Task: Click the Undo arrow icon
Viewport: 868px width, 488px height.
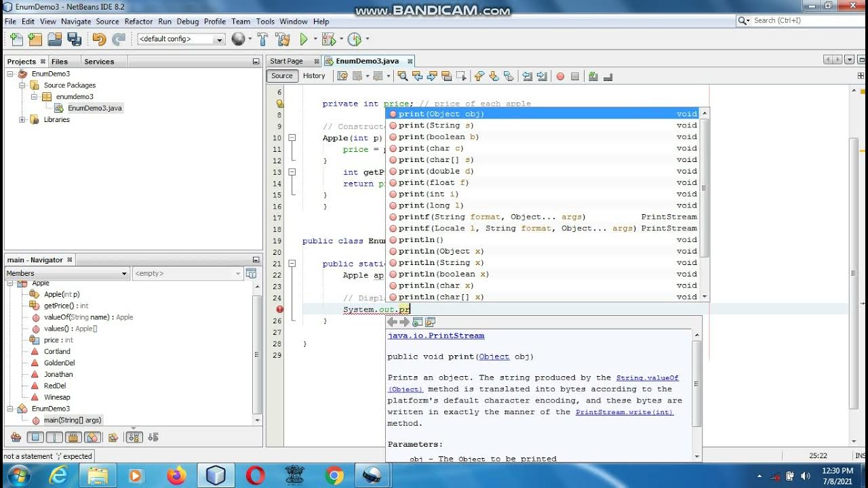Action: pyautogui.click(x=99, y=39)
